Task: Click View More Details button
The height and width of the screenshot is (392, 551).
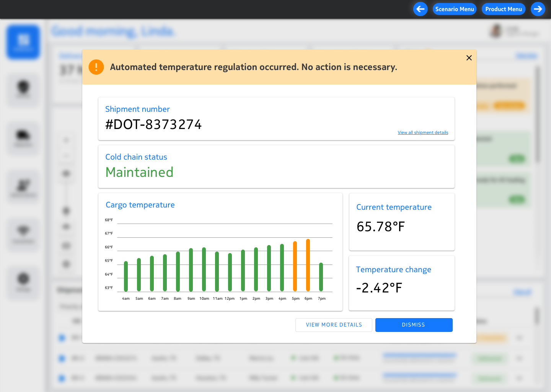Action: point(334,325)
